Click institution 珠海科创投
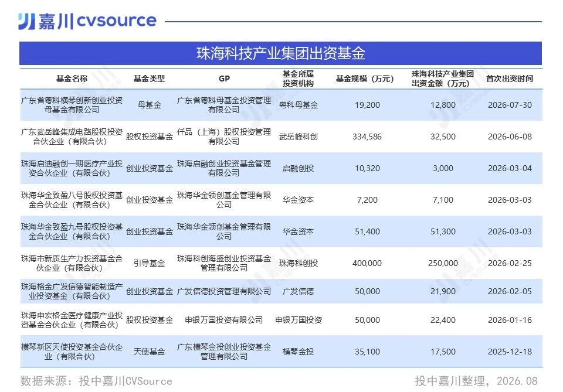 (x=299, y=263)
